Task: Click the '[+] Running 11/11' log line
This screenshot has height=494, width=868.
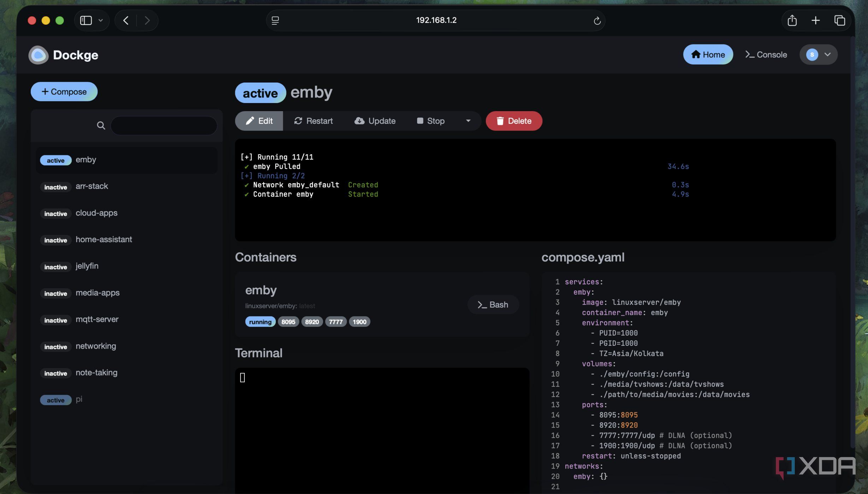Action: click(277, 157)
